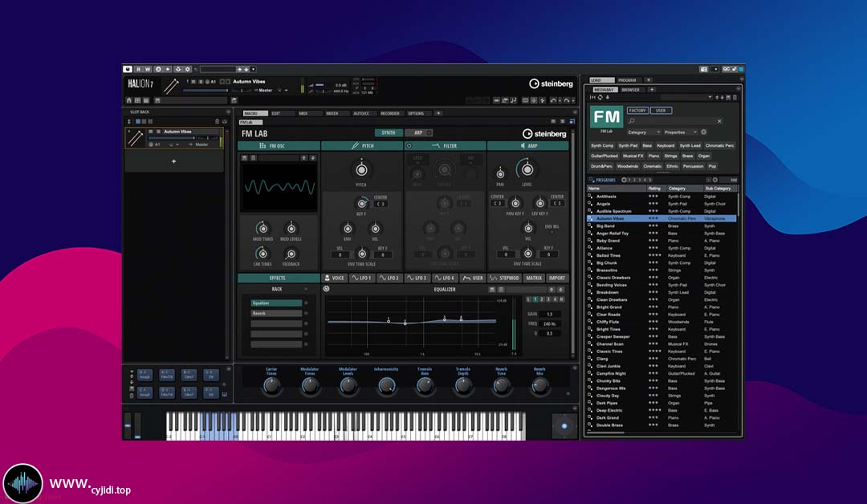Open the STEPMOD tab
Viewport: 867px width, 504px height.
[505, 278]
